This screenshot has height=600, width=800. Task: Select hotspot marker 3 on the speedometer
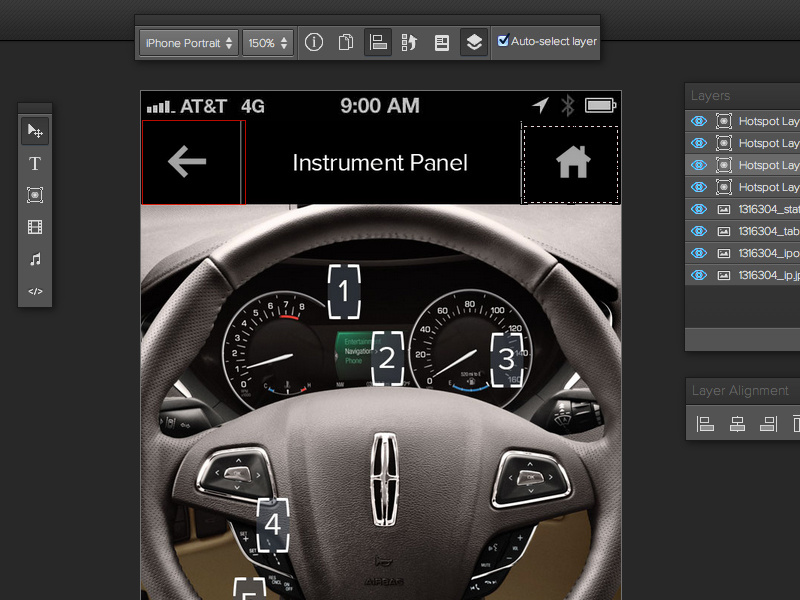[506, 357]
